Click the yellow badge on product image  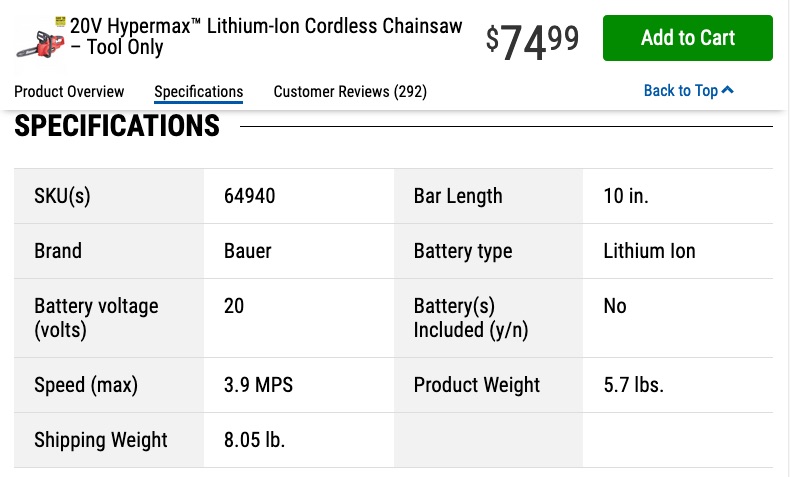pos(60,22)
